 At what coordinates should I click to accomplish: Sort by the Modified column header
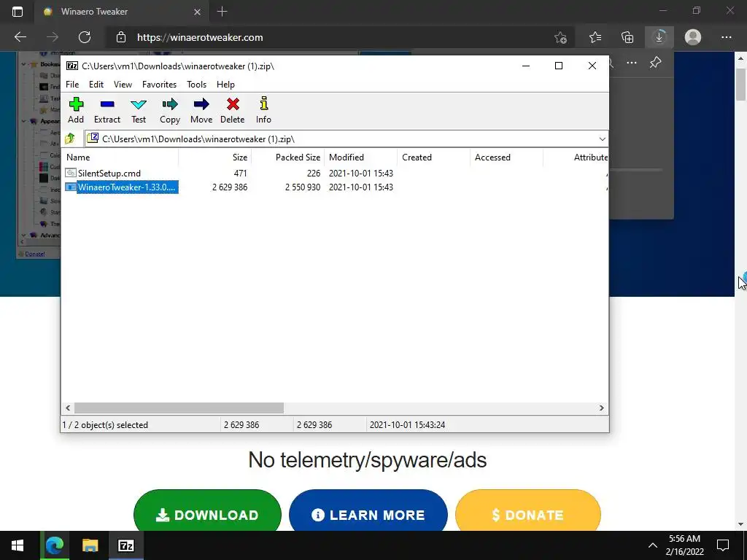pos(360,157)
